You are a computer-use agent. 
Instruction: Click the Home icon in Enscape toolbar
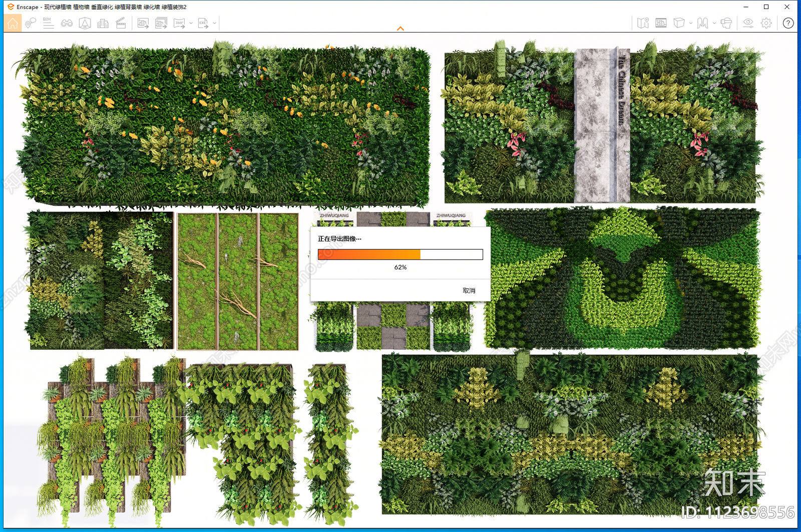[x=13, y=23]
